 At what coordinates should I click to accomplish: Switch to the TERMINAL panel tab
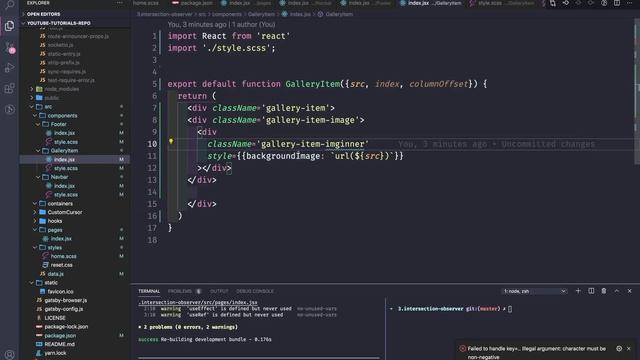149,291
